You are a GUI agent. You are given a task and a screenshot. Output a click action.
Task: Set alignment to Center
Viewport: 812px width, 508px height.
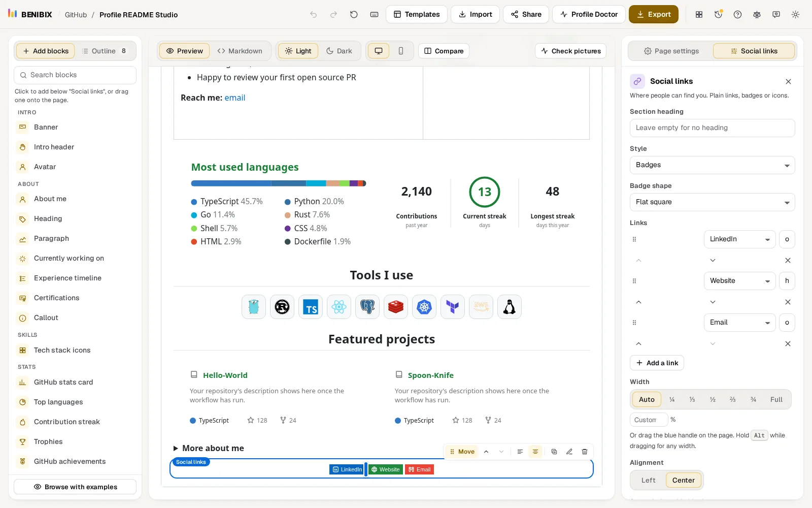(684, 480)
